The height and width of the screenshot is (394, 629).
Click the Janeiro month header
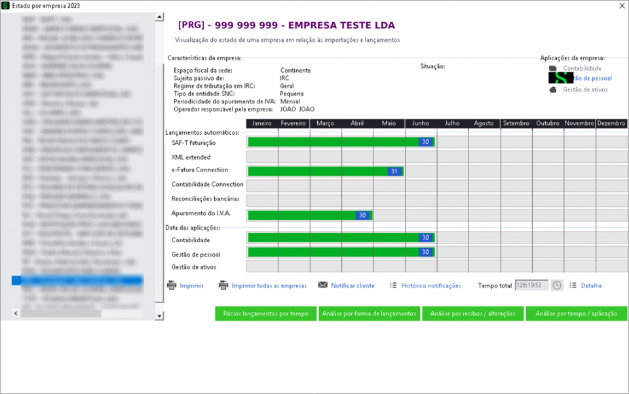coord(262,123)
